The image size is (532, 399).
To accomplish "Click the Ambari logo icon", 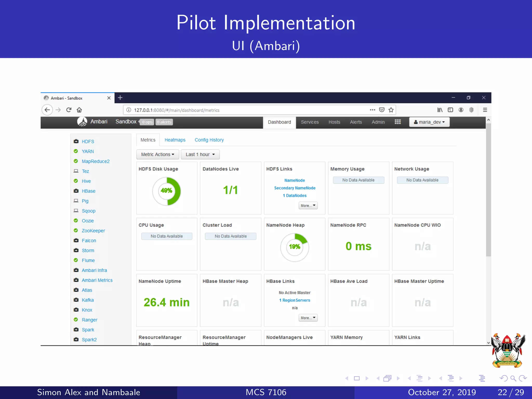I will 82,122.
